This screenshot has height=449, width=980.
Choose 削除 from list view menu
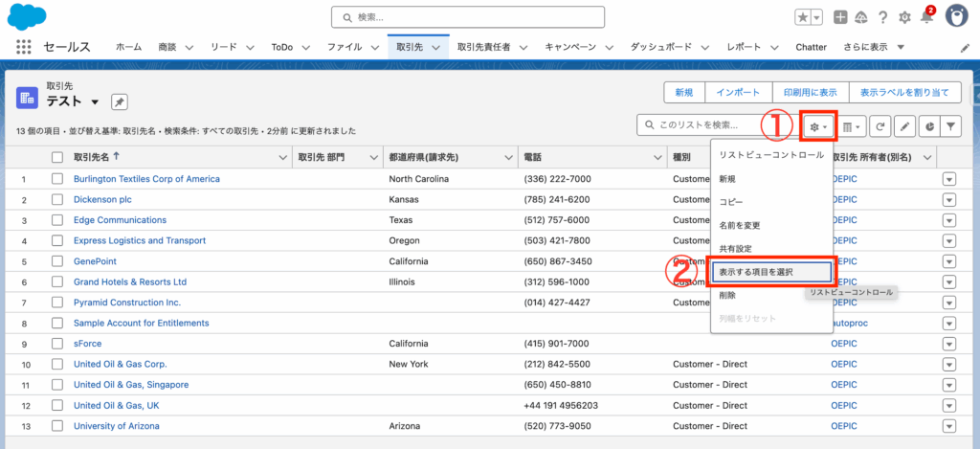click(771, 295)
